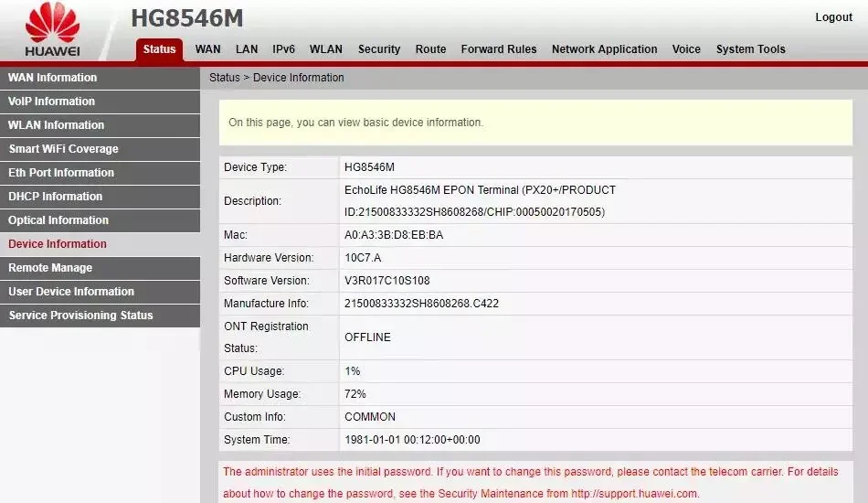868x503 pixels.
Task: Open the Security tab
Action: 379,49
